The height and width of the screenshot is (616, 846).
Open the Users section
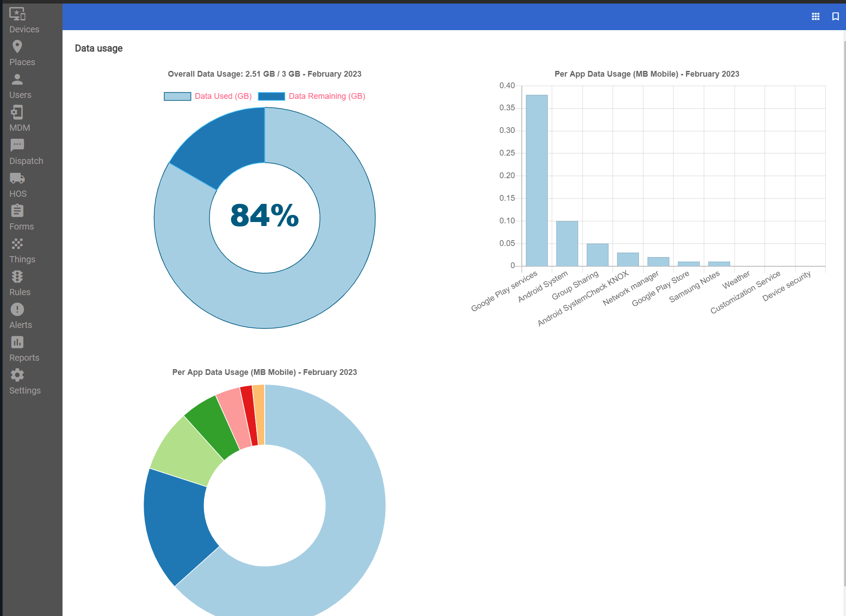coord(17,80)
